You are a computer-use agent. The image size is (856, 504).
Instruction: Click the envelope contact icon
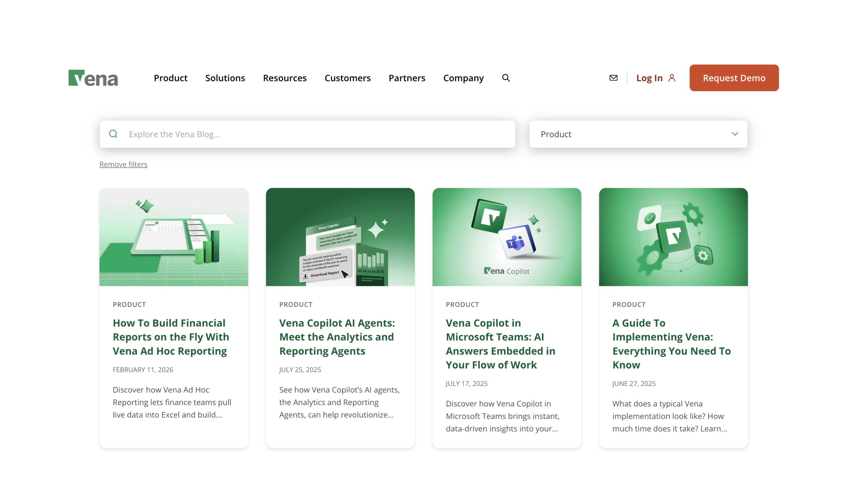[x=613, y=78]
